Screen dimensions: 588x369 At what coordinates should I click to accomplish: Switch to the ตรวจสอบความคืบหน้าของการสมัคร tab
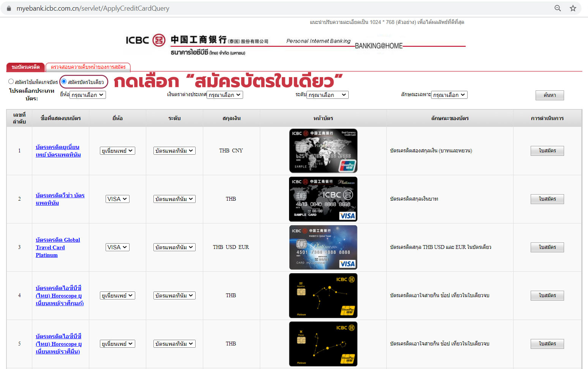[88, 67]
